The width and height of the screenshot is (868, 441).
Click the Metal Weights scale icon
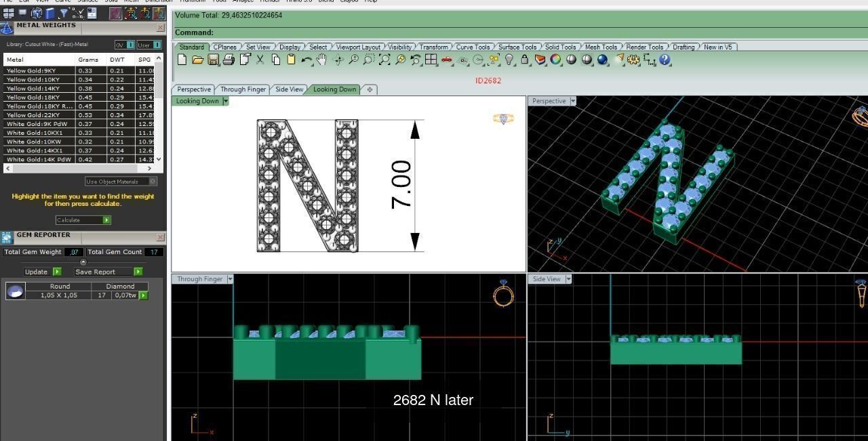coord(7,28)
